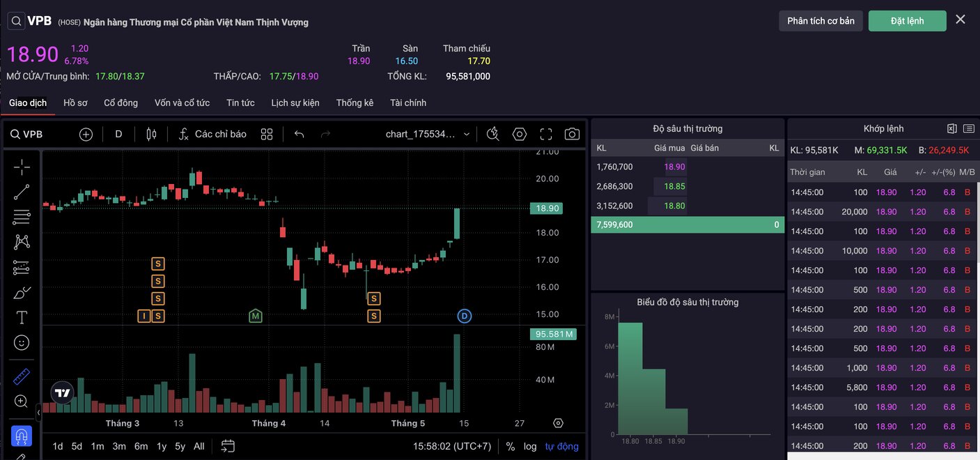Click the stock search magnifier icon
Screen dimensions: 980x460
(16, 21)
